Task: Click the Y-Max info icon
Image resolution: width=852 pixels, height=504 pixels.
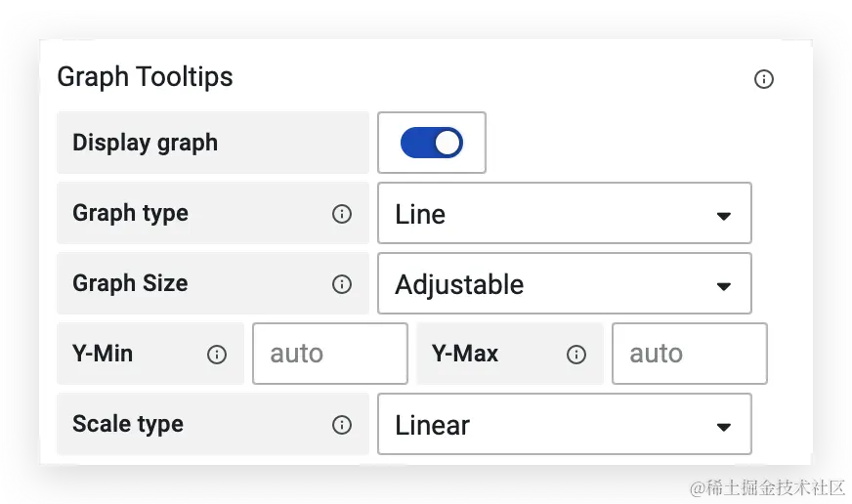Action: coord(575,355)
